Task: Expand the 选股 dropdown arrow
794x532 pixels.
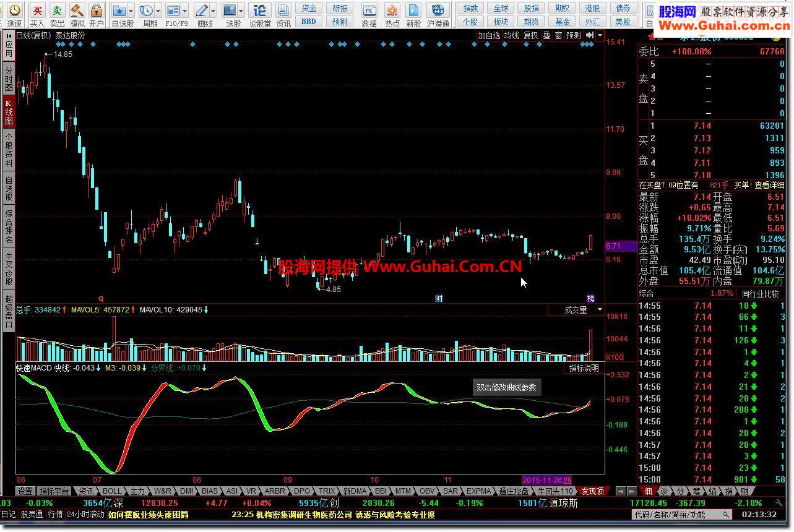Action: 241,11
